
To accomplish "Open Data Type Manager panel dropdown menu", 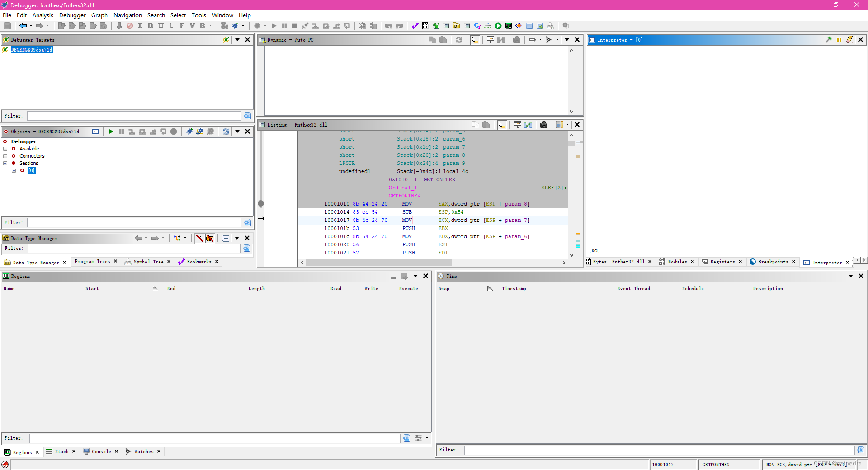I will coord(237,238).
